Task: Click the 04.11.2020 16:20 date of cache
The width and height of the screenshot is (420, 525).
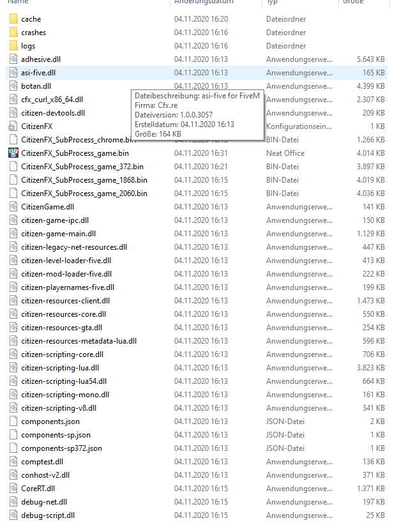Action: 201,19
